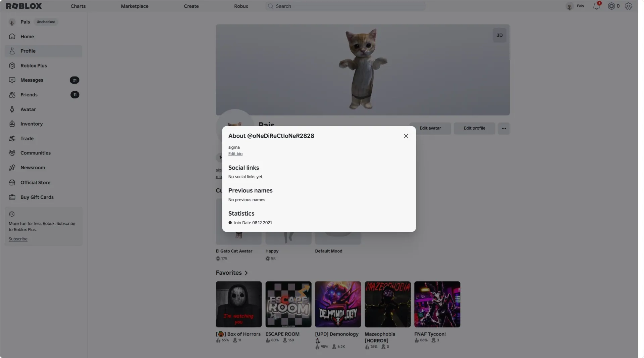Open the Charts tab

78,6
